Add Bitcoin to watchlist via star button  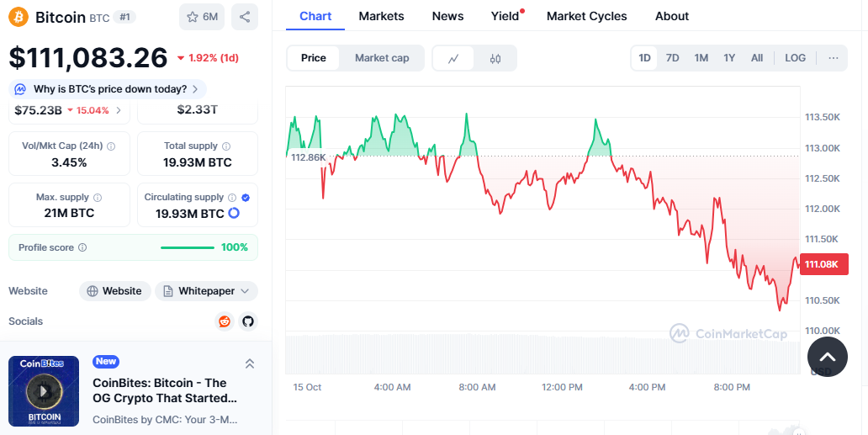202,17
